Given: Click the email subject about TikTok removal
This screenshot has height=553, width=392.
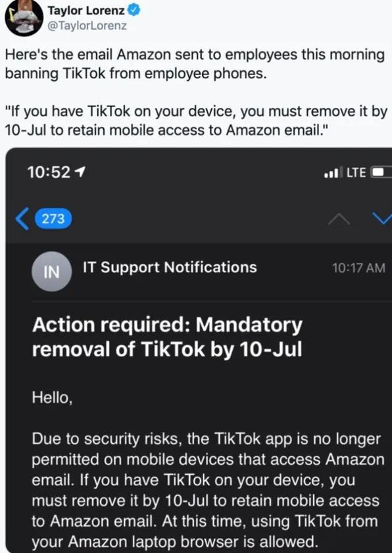Looking at the screenshot, I should (x=167, y=337).
